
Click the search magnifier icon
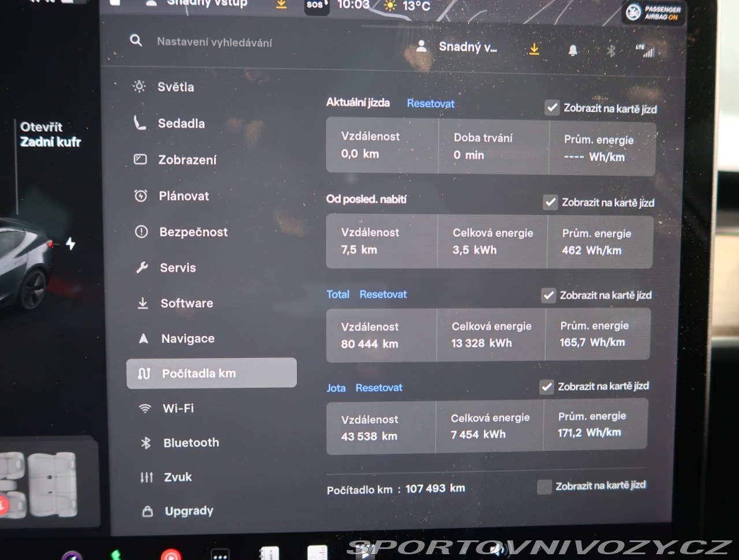click(136, 40)
